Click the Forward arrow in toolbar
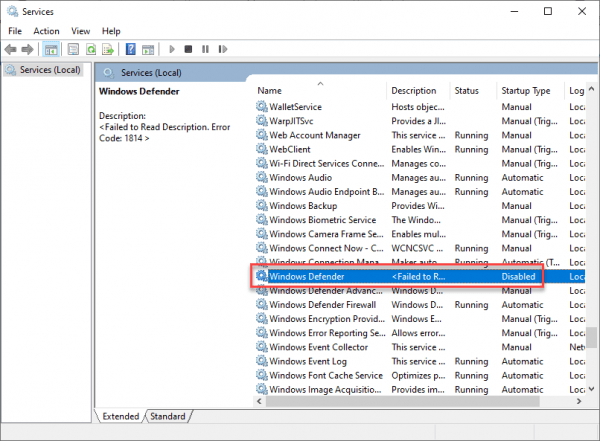Image resolution: width=600 pixels, height=441 pixels. pos(27,49)
